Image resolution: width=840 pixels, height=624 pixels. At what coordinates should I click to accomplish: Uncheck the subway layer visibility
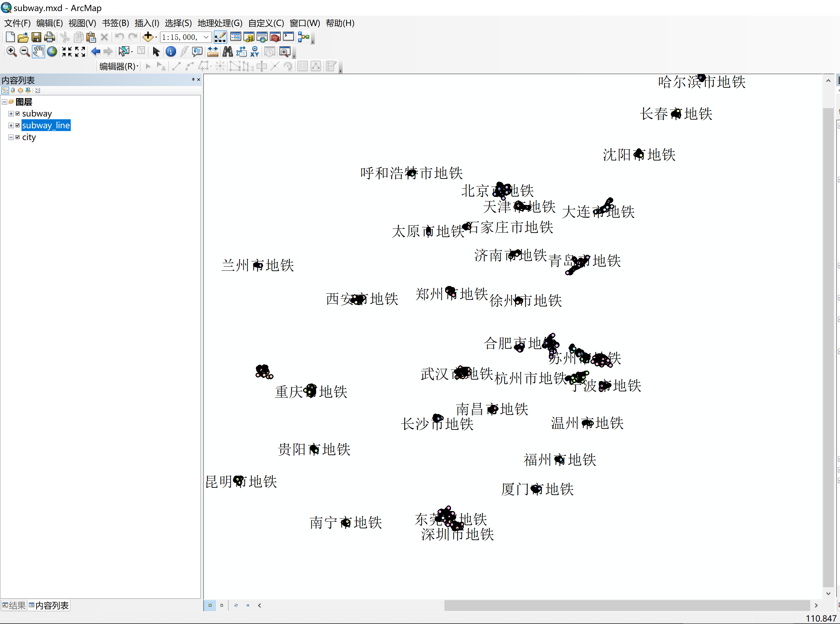click(x=17, y=113)
